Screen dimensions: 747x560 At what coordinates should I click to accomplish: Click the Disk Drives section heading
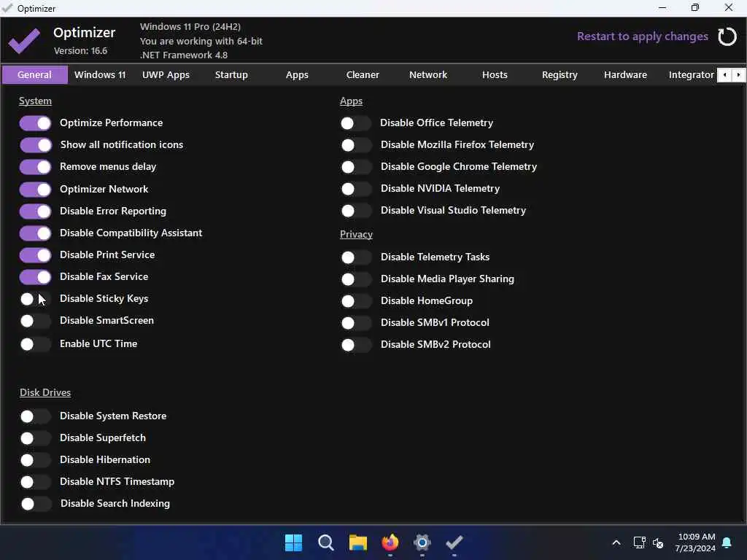45,392
